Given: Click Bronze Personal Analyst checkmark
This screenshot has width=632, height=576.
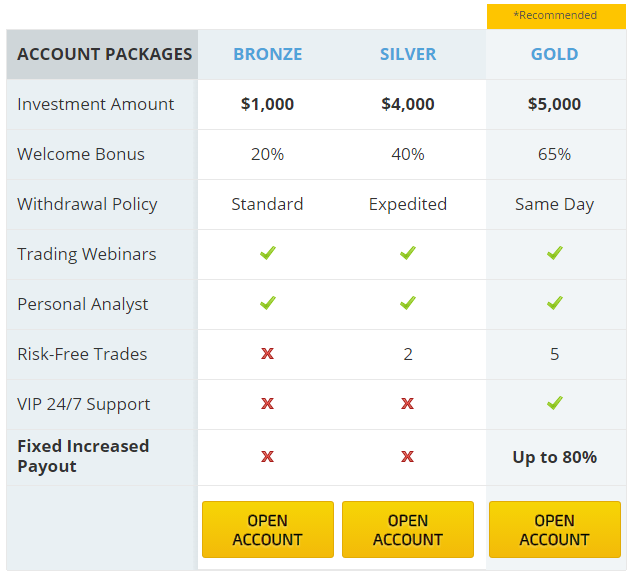Looking at the screenshot, I should [268, 303].
